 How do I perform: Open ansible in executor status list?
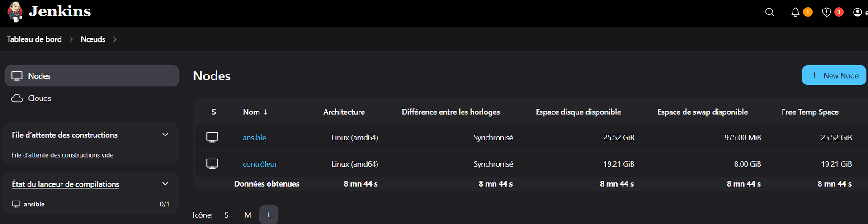click(x=34, y=204)
